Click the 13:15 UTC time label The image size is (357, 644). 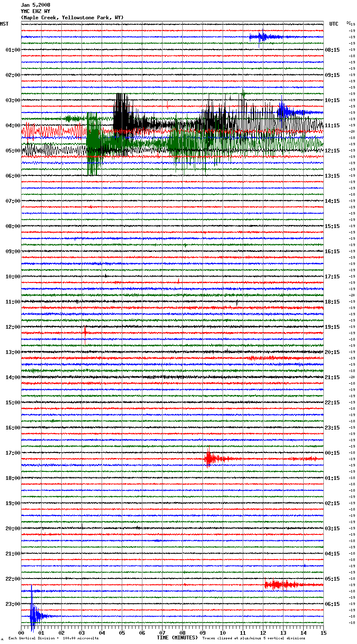[332, 176]
